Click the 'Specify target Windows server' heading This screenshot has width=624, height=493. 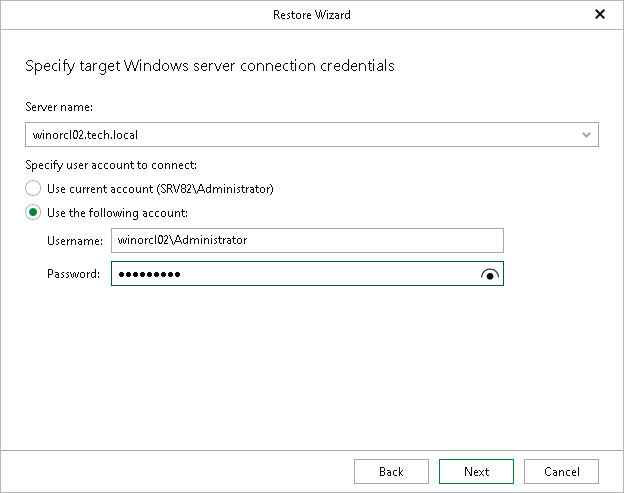point(210,66)
